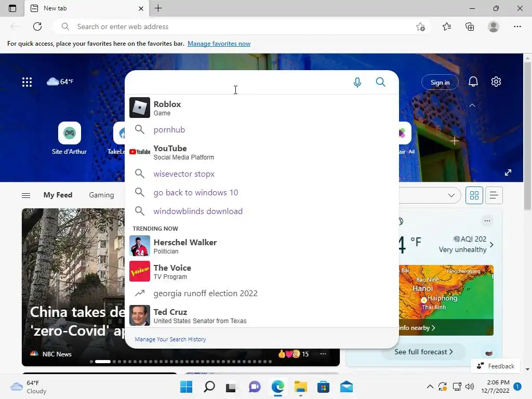Click the active carousel slide indicator

coord(102,362)
